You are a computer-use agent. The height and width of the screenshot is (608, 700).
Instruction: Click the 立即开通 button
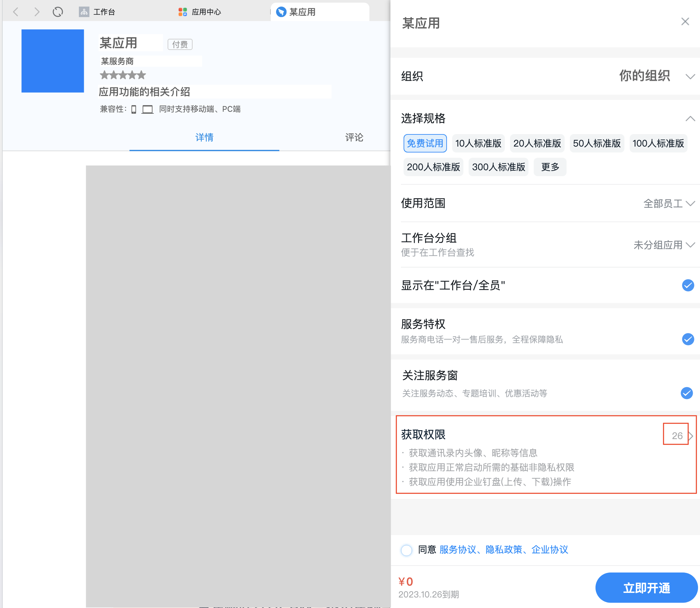[646, 588]
